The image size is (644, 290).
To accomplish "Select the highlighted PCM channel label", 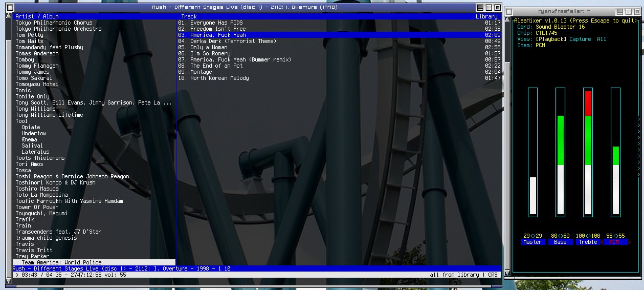I will (615, 242).
